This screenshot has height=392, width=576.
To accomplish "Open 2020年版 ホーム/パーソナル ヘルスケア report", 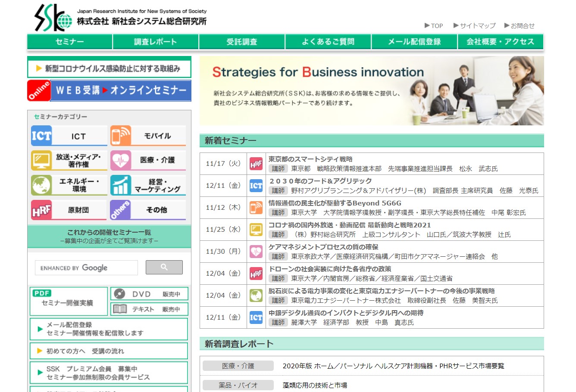I will [x=393, y=366].
